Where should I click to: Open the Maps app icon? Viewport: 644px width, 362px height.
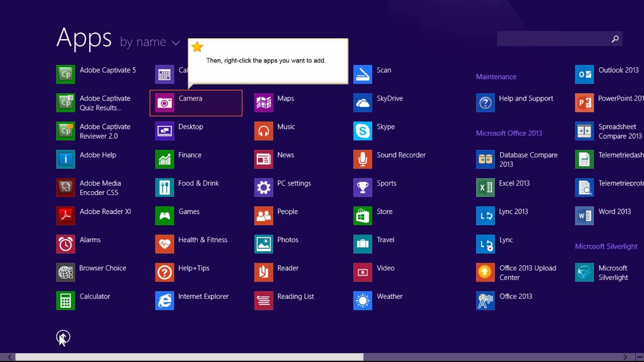click(264, 103)
